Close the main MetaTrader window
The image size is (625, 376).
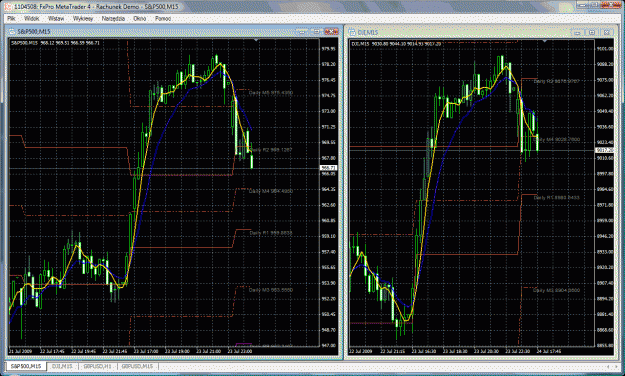[x=611, y=5]
